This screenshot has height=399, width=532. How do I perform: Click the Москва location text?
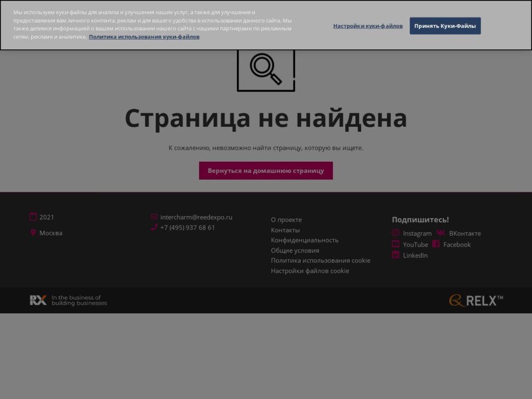[x=50, y=233]
